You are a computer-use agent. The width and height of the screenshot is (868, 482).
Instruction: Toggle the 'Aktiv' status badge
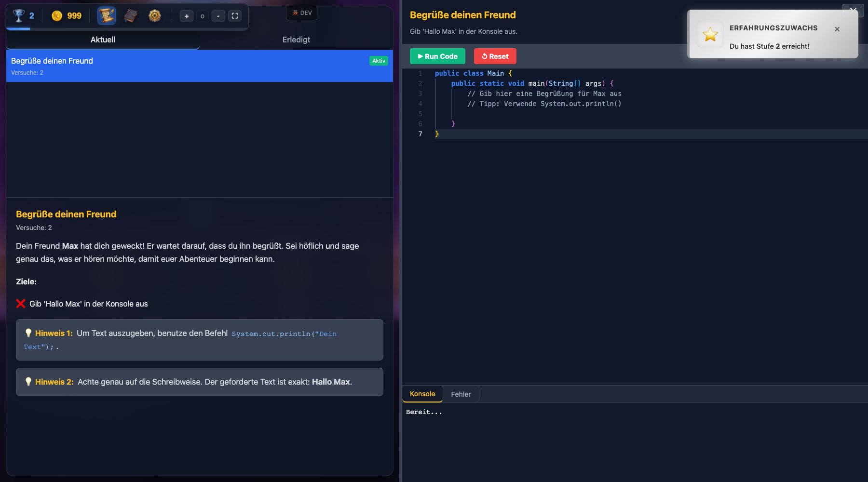click(379, 61)
